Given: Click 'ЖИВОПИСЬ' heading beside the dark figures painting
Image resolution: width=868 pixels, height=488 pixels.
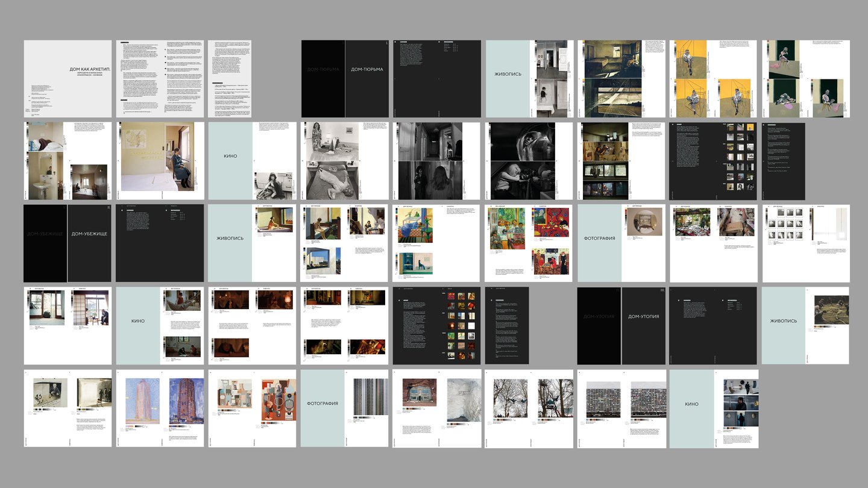Looking at the screenshot, I should pos(784,321).
